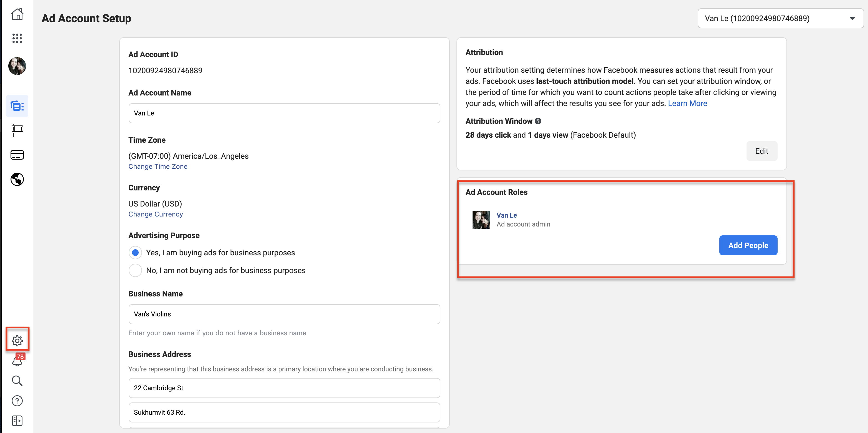Click the Change Currency link
The image size is (868, 433).
click(x=155, y=214)
